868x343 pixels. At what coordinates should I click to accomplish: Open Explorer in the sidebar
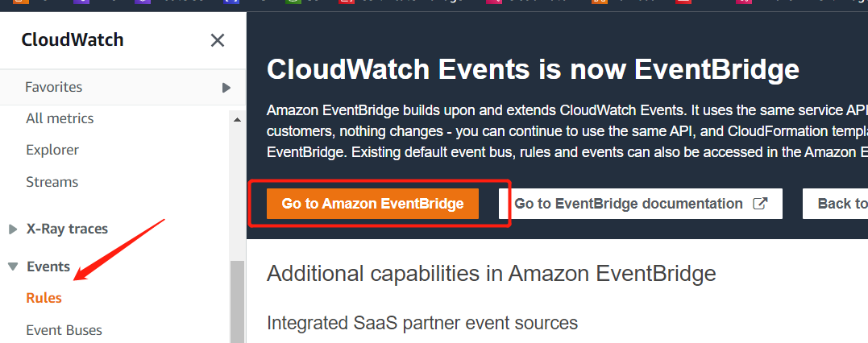(52, 150)
